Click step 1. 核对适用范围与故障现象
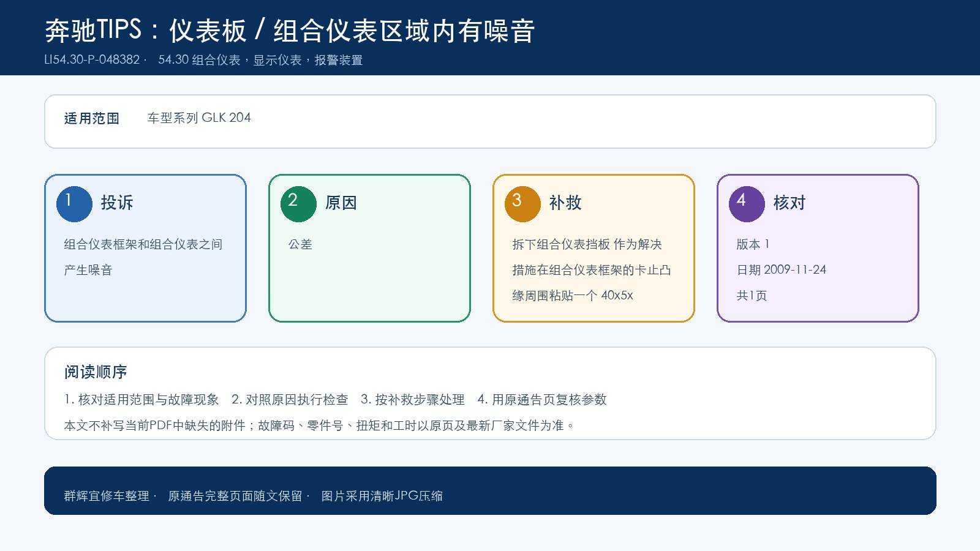 pos(141,400)
